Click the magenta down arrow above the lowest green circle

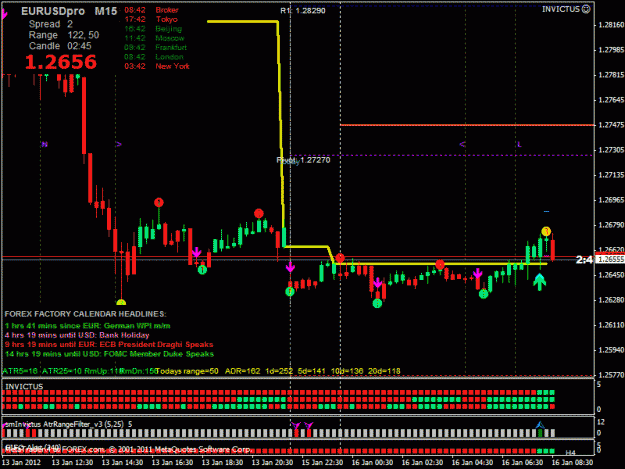[377, 283]
